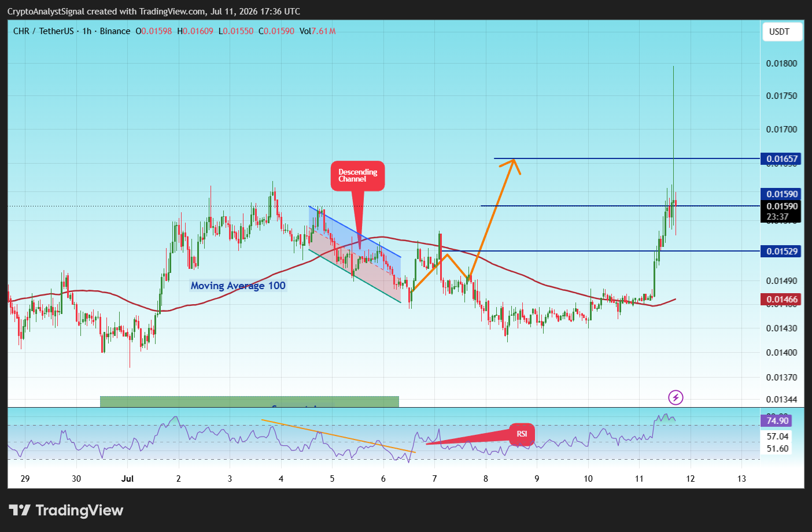Click the CryptoAnalystSignal attribution header text
The image size is (812, 532).
point(154,12)
